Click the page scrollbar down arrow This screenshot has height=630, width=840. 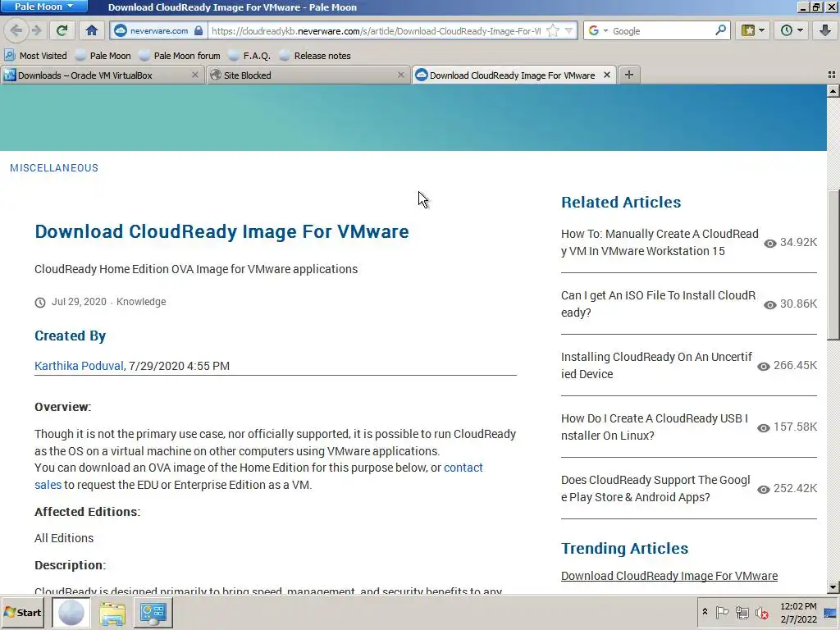[x=833, y=587]
